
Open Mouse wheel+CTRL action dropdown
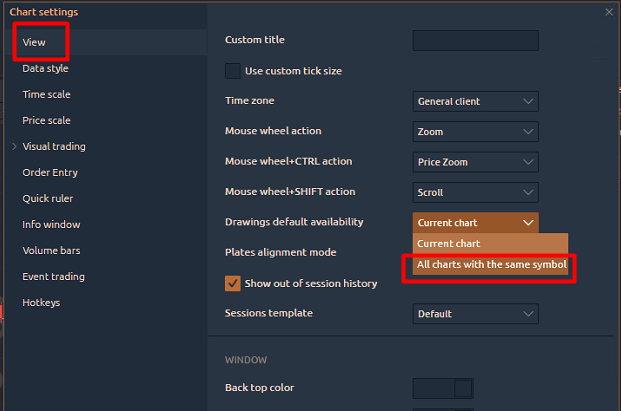475,162
